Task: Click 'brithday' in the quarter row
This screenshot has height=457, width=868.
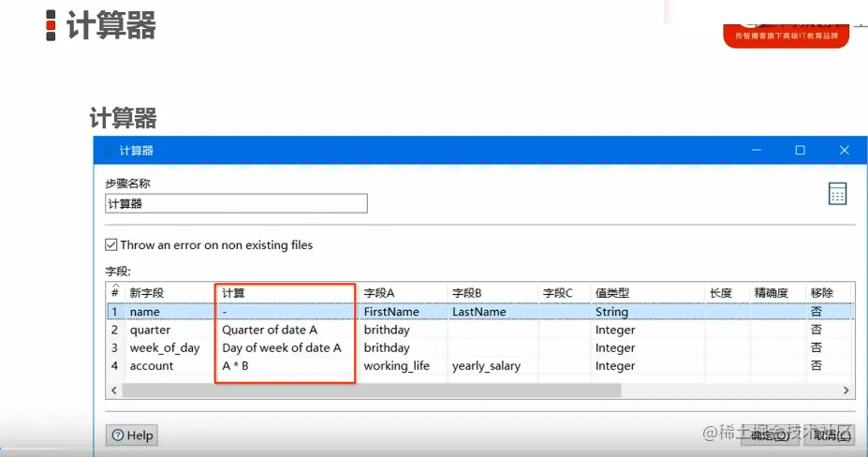Action: pyautogui.click(x=387, y=331)
